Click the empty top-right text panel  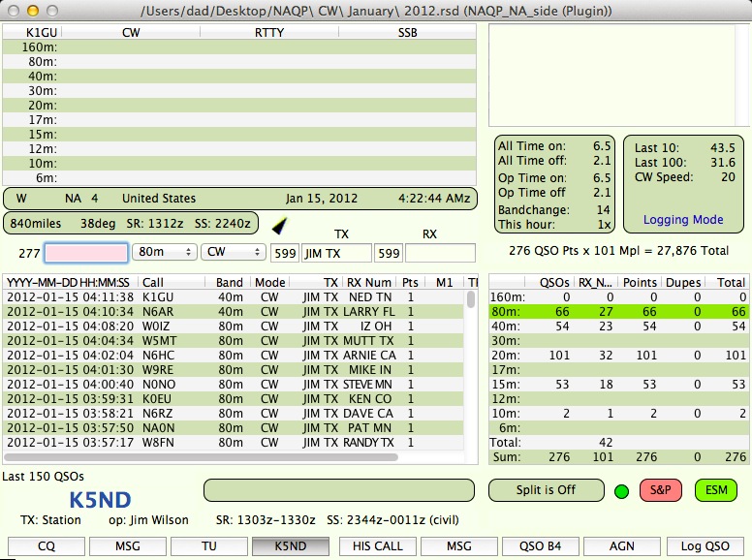(x=618, y=76)
